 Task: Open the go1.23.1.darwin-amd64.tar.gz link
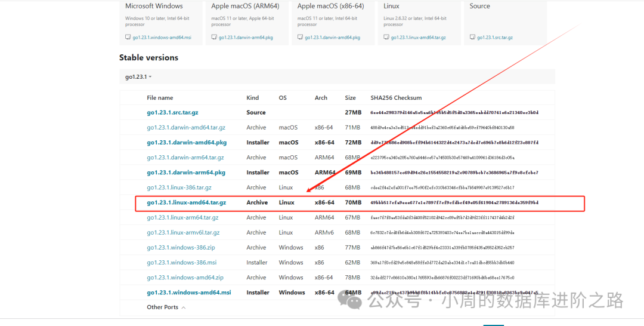coord(186,127)
